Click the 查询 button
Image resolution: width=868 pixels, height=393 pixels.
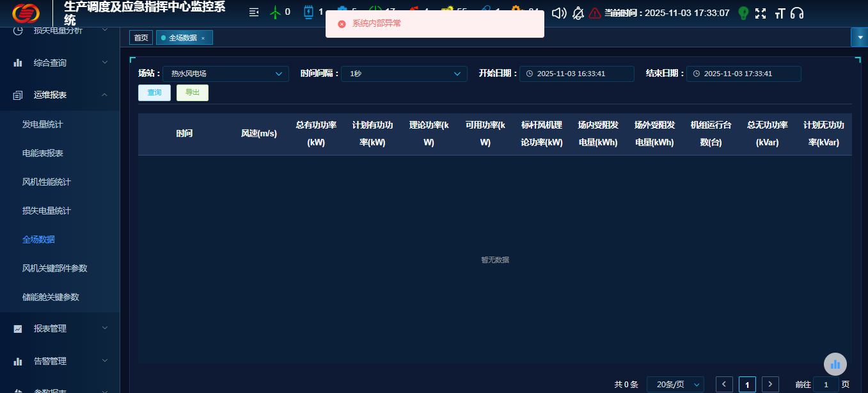(x=154, y=93)
